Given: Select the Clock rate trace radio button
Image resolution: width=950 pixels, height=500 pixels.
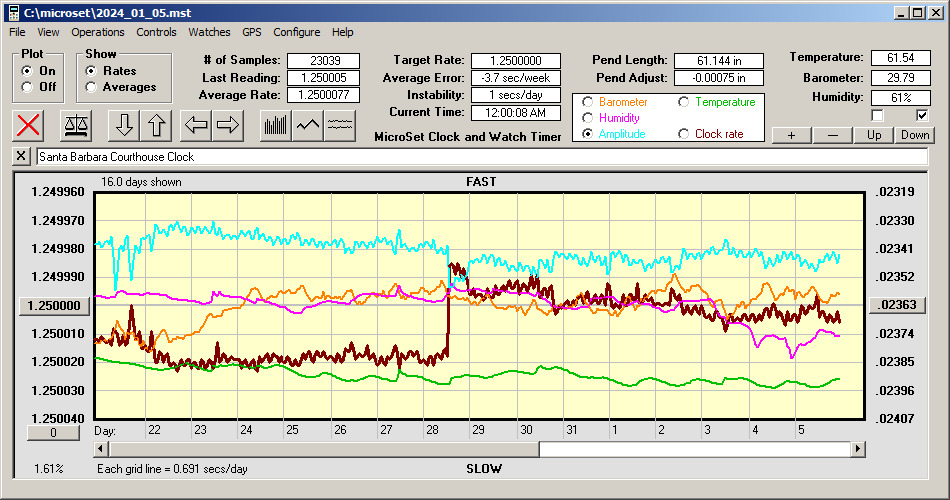Looking at the screenshot, I should click(x=683, y=134).
